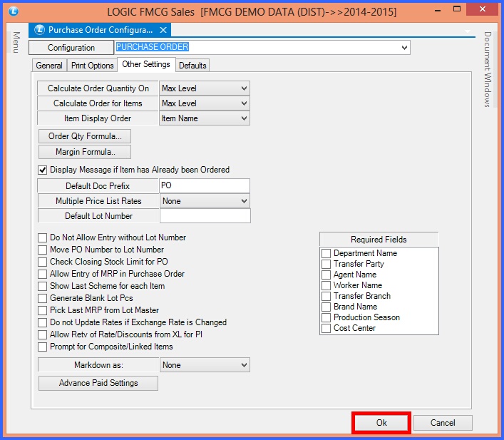This screenshot has height=440, width=504.
Task: Click the Default Lot Number input field
Action: pos(205,216)
